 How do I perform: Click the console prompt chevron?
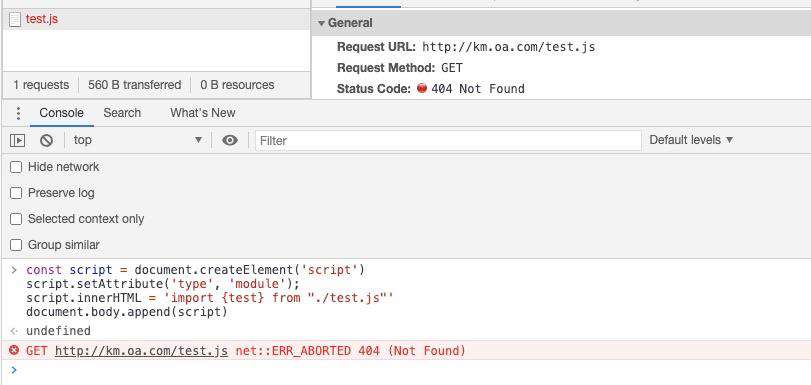coord(14,369)
